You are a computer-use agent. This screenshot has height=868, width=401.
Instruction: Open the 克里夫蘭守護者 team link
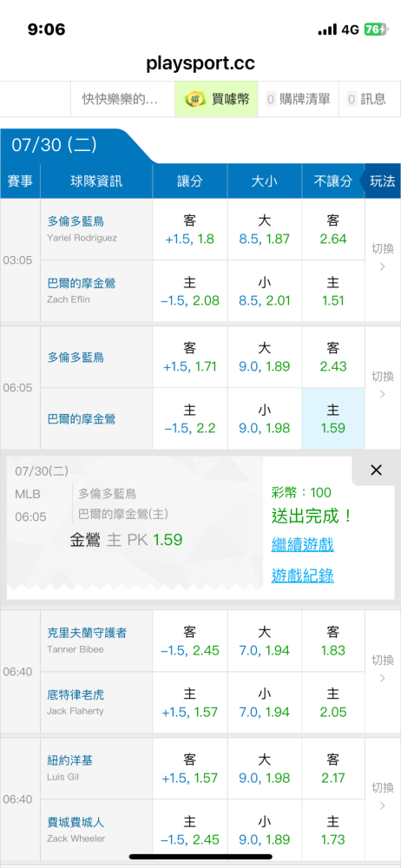coord(87,633)
